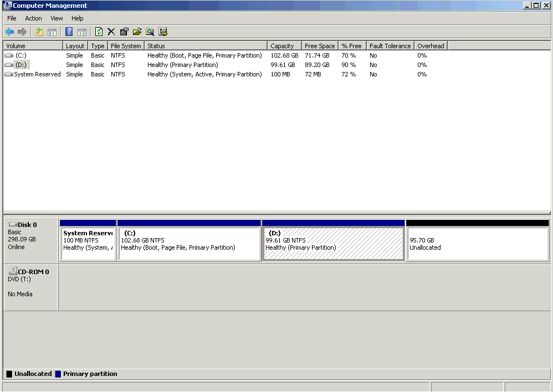Select the (D:) volume row label
This screenshot has height=392, width=553.
point(21,65)
